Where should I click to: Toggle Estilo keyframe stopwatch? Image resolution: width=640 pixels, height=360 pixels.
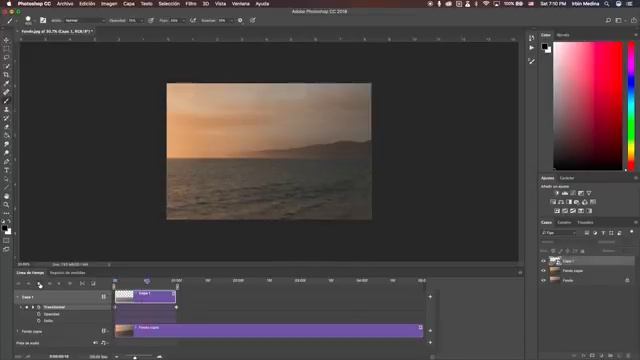coord(39,321)
